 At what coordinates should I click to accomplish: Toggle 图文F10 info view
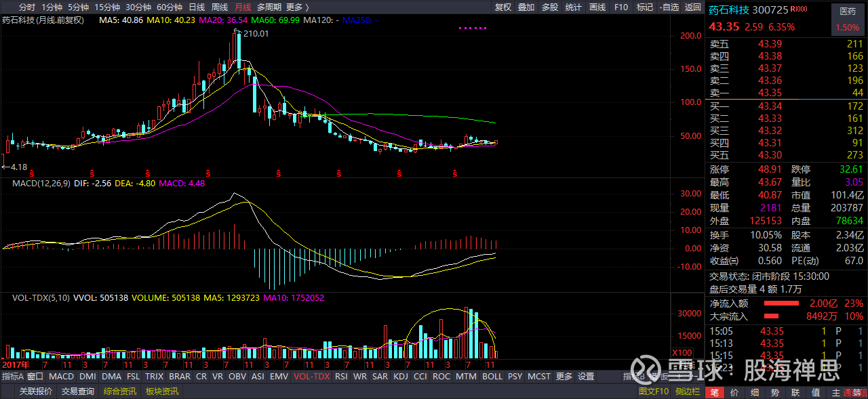654,392
